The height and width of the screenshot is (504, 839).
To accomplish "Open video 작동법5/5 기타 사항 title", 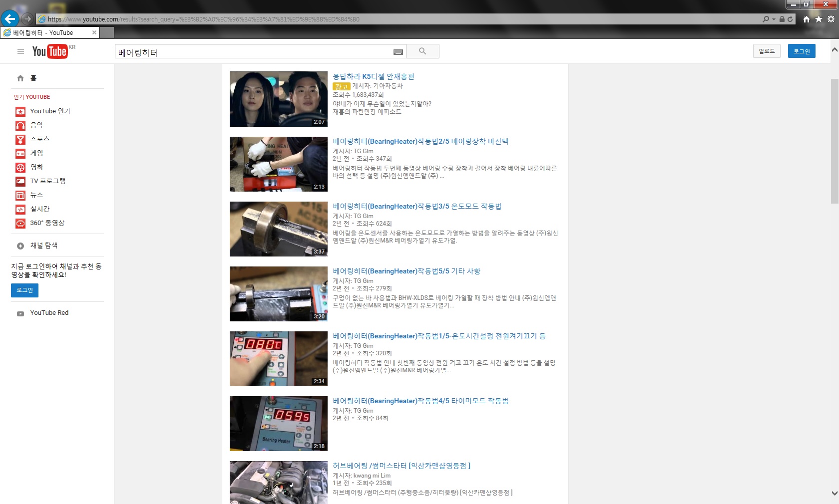I will point(407,271).
